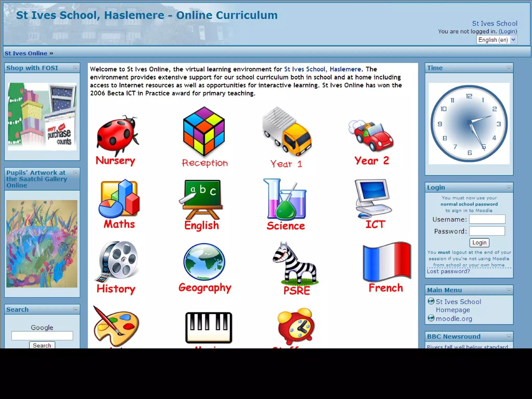Open the French flag icon
The image size is (532, 399).
(x=387, y=262)
